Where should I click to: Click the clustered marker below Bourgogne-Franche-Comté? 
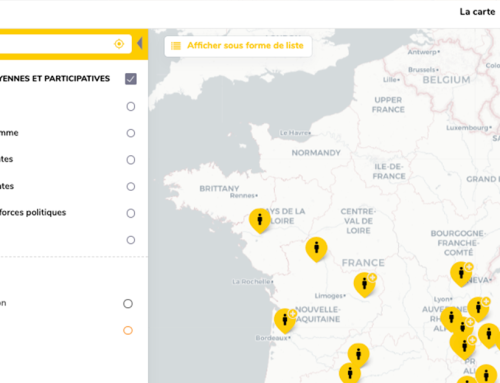[x=461, y=274]
